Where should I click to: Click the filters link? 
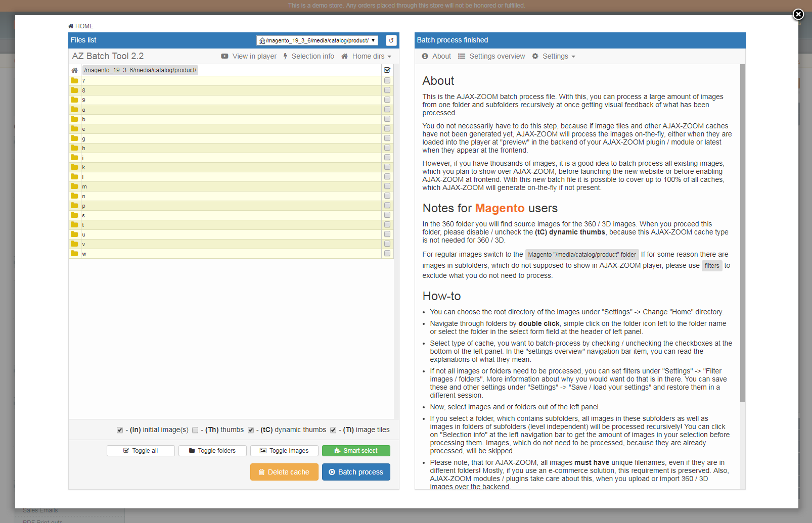tap(712, 266)
